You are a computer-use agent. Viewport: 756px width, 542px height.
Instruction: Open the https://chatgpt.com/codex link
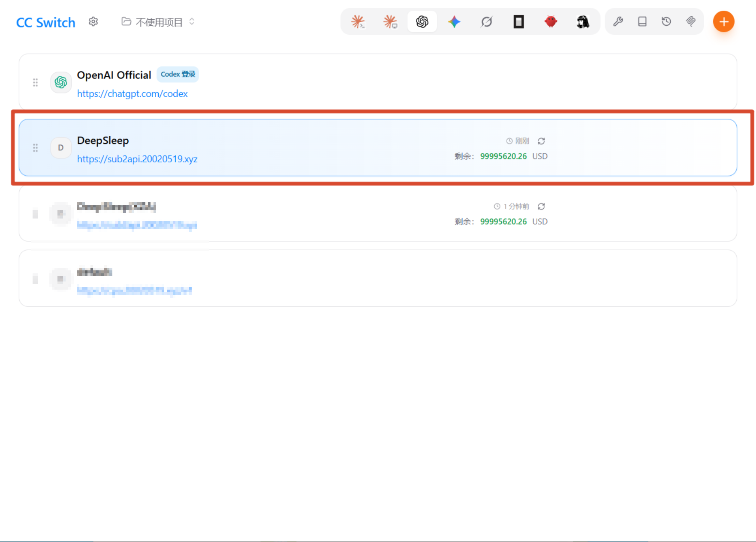click(x=133, y=94)
